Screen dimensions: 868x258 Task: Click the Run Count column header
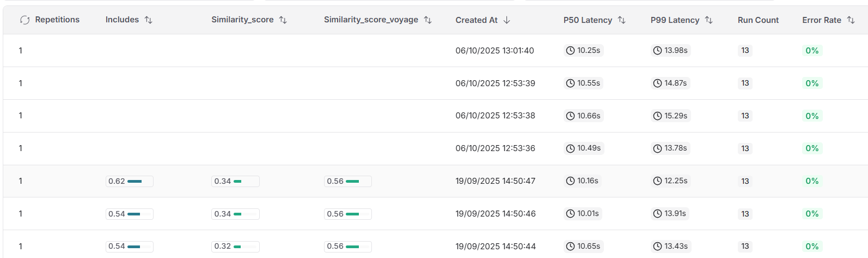pyautogui.click(x=758, y=20)
